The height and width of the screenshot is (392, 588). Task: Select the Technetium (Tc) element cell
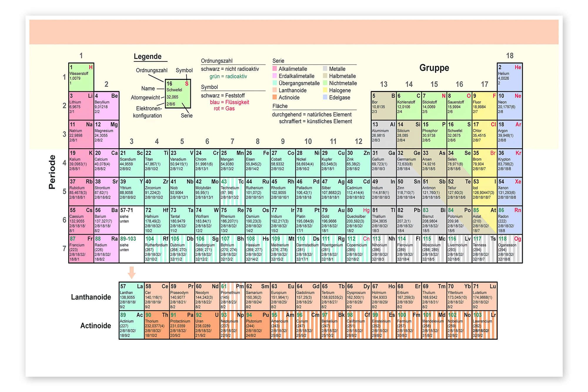[232, 191]
